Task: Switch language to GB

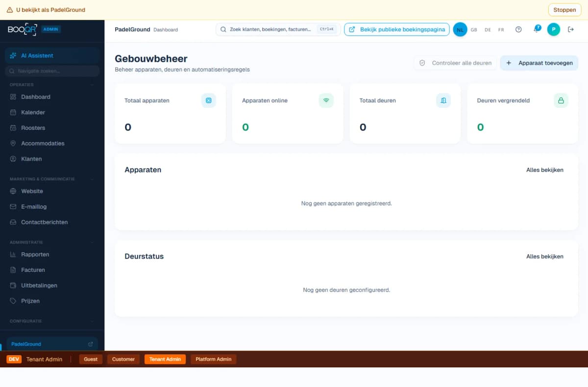Action: tap(474, 30)
